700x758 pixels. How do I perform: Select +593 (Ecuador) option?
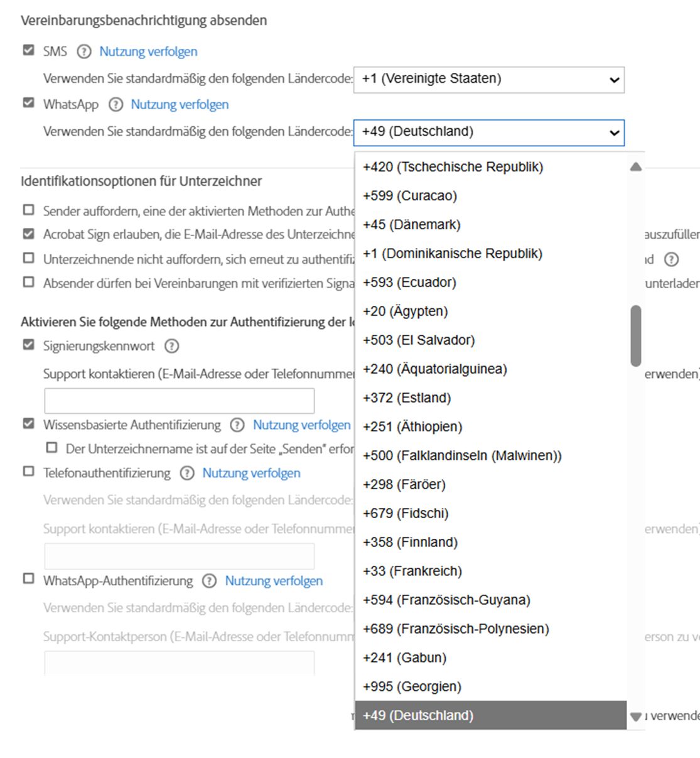[491, 283]
